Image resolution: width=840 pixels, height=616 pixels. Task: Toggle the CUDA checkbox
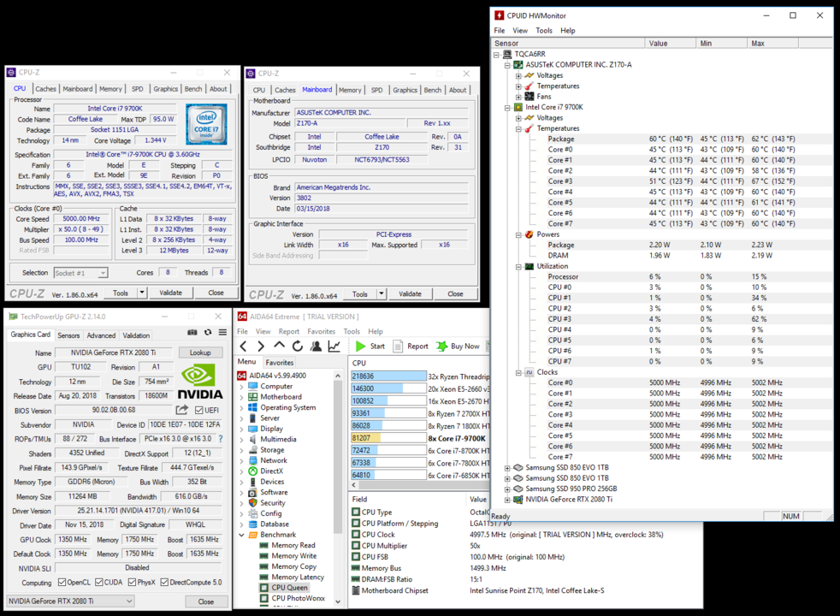click(99, 583)
